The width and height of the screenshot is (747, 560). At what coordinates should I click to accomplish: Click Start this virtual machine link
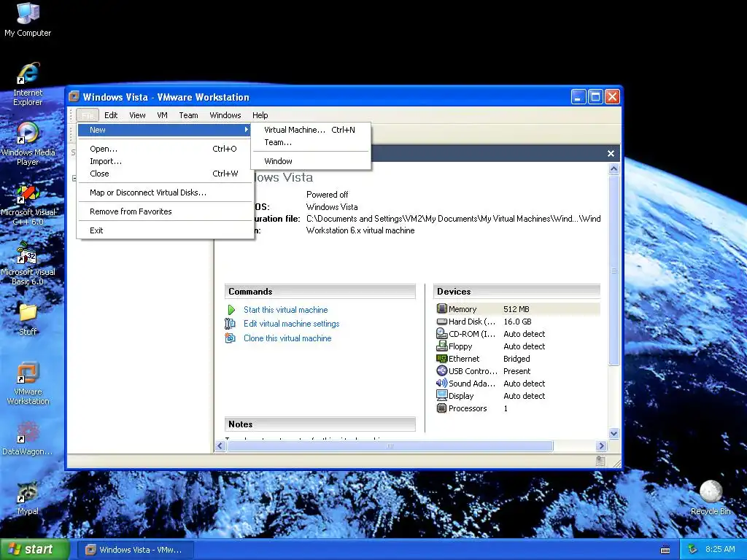click(285, 309)
